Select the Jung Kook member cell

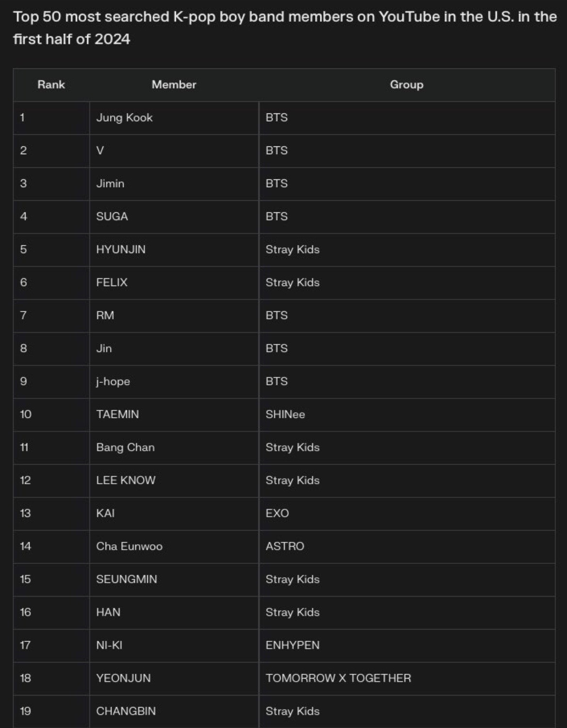[x=125, y=118]
